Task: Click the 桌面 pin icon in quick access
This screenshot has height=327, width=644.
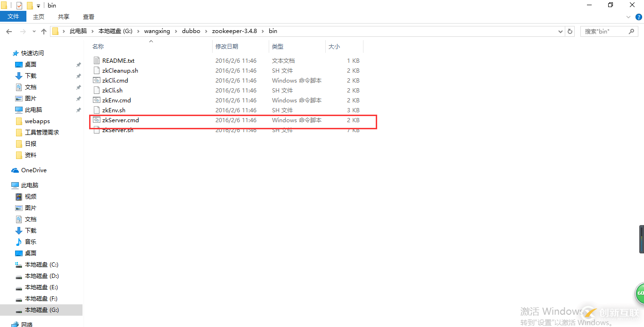Action: pyautogui.click(x=78, y=65)
